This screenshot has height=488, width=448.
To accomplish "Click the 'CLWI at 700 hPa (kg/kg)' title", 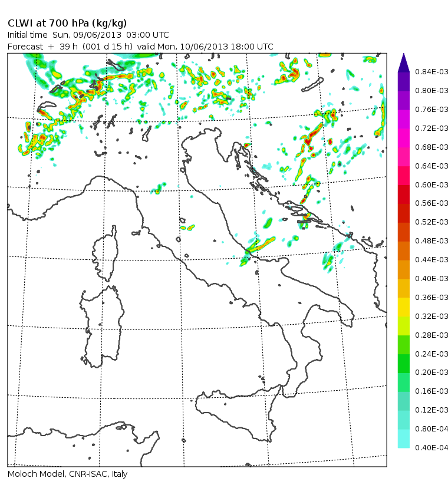I will pos(67,24).
